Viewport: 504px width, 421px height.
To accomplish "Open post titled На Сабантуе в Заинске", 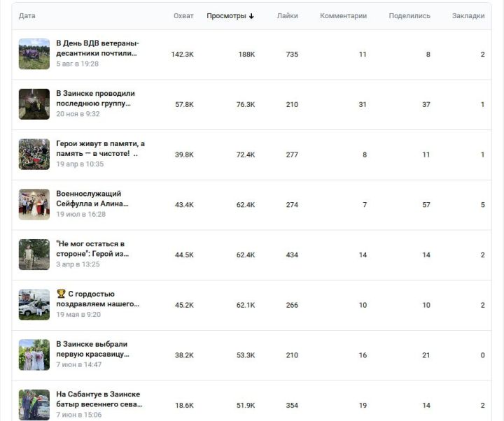I will tap(99, 399).
